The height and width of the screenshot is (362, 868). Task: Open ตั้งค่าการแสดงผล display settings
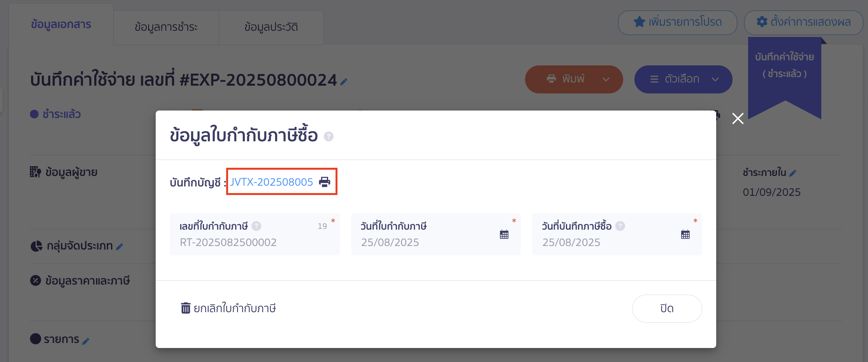click(803, 23)
